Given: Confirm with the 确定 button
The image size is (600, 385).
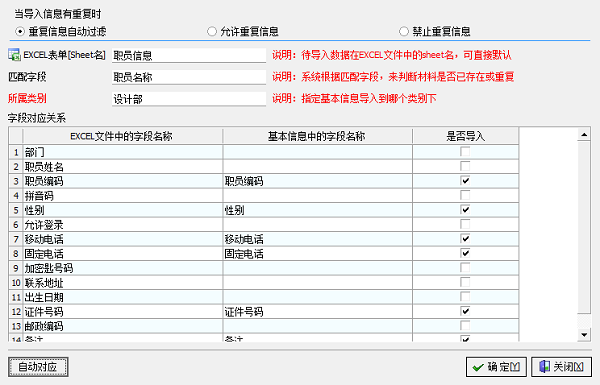Looking at the screenshot, I should [496, 367].
